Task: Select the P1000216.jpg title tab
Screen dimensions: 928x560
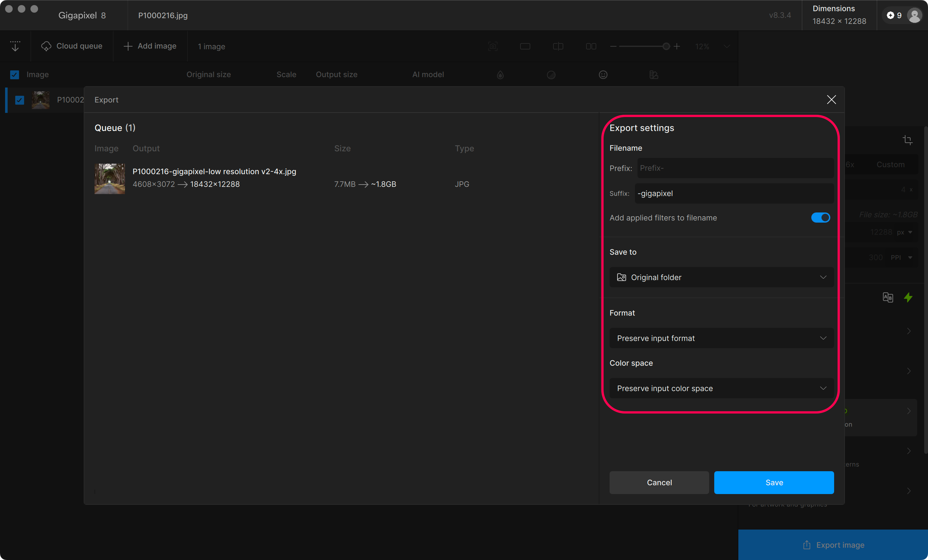Action: pos(163,16)
